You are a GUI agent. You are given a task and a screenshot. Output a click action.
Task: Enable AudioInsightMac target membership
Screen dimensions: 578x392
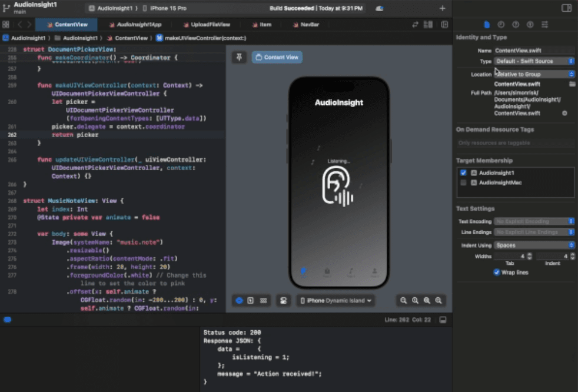463,182
